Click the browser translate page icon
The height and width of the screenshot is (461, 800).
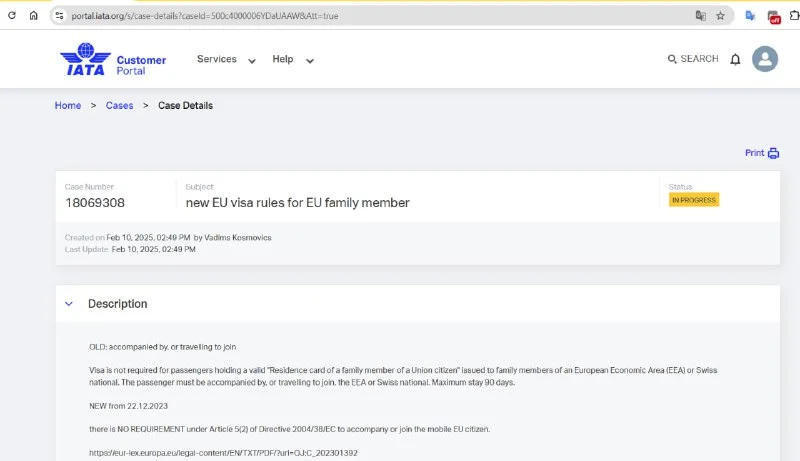click(x=701, y=16)
